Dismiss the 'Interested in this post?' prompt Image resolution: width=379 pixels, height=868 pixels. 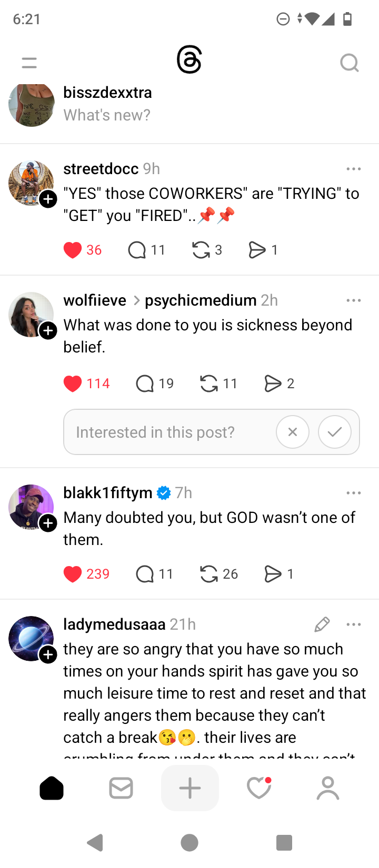pos(293,432)
